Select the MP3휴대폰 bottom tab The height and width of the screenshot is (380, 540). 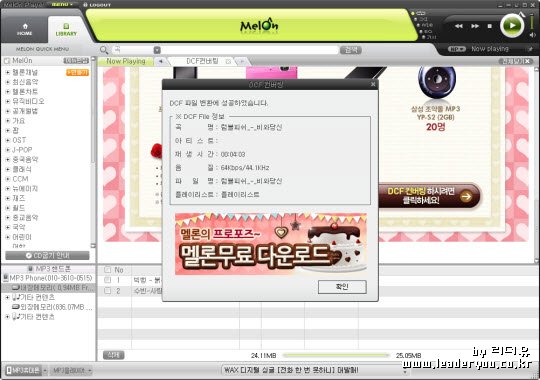click(23, 371)
